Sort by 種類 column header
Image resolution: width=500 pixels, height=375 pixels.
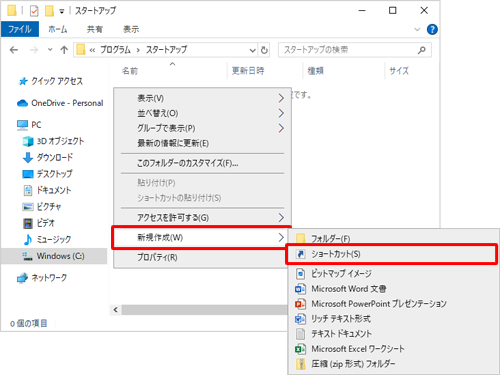point(315,71)
